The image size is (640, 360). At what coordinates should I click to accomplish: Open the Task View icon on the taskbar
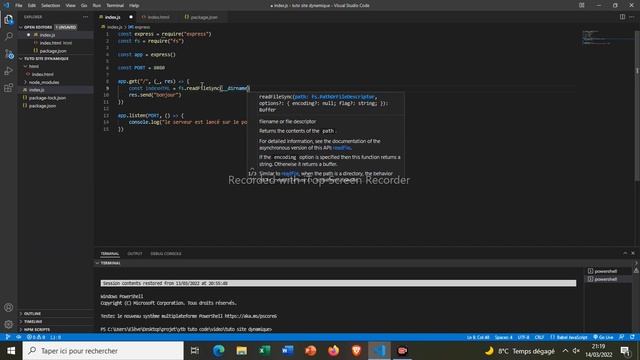195,351
